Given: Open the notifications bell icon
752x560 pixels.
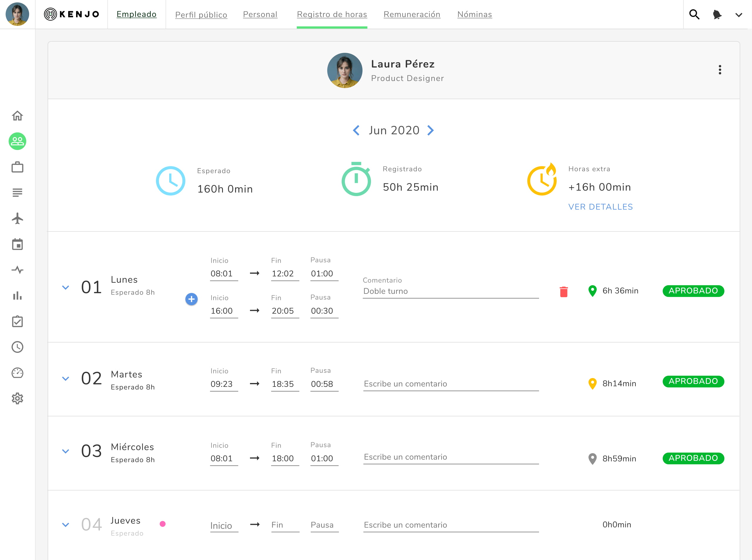Looking at the screenshot, I should pyautogui.click(x=717, y=14).
